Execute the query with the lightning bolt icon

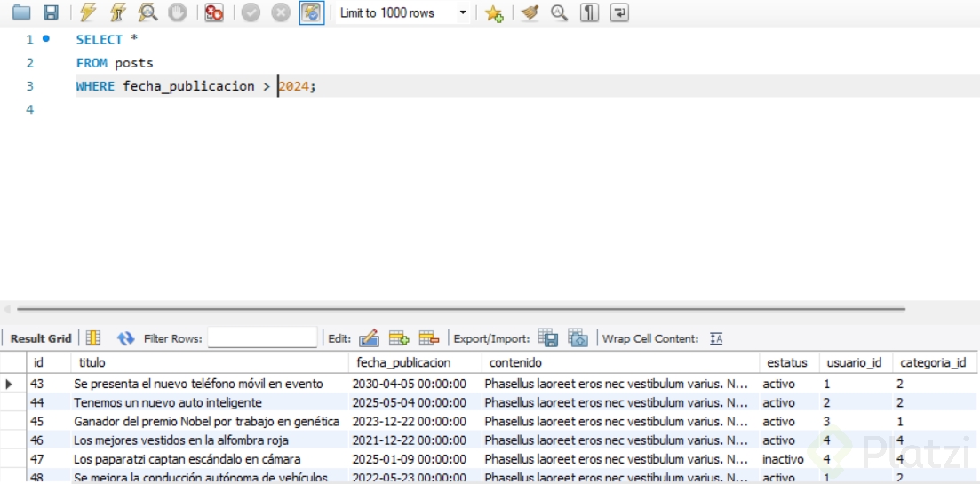point(86,12)
